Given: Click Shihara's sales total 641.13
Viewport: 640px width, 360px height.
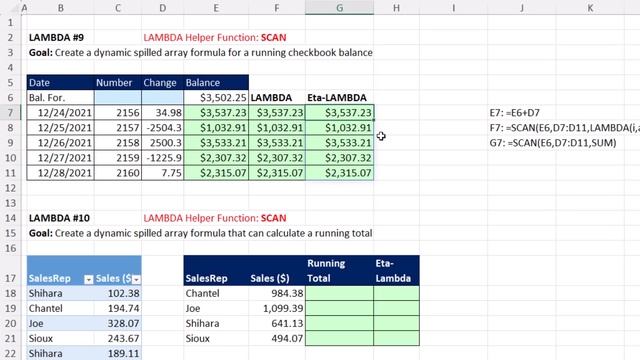Looking at the screenshot, I should (277, 324).
